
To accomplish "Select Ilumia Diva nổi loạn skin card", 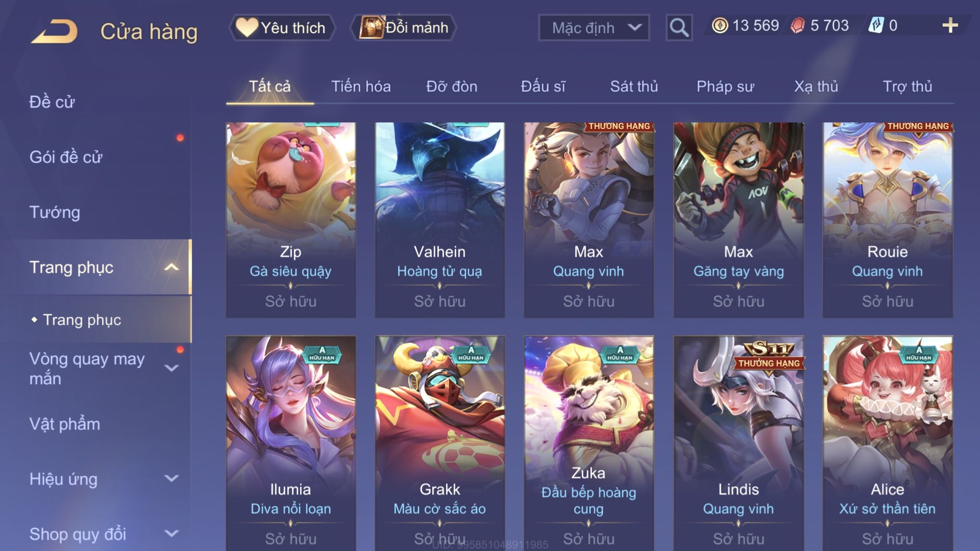I will [x=291, y=443].
